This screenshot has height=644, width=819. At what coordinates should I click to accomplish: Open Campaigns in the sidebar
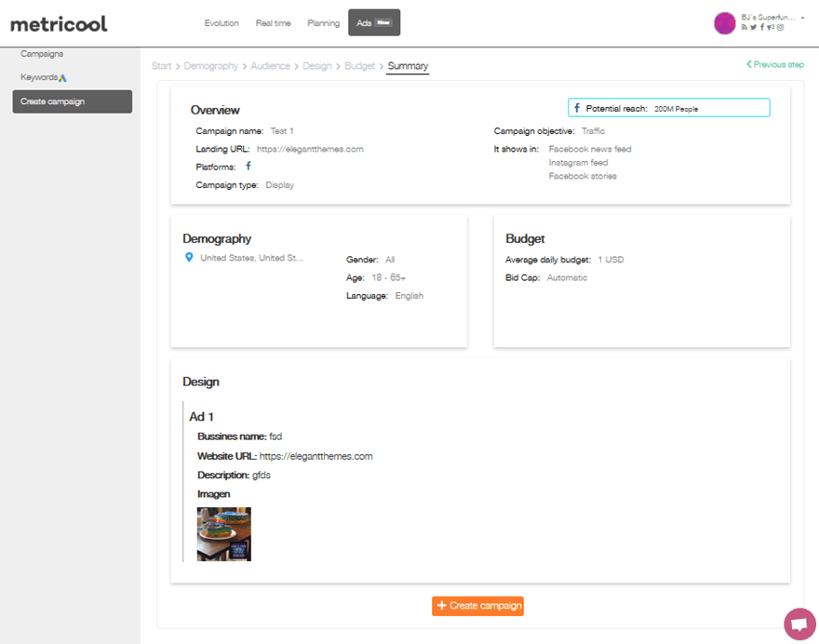pyautogui.click(x=42, y=54)
